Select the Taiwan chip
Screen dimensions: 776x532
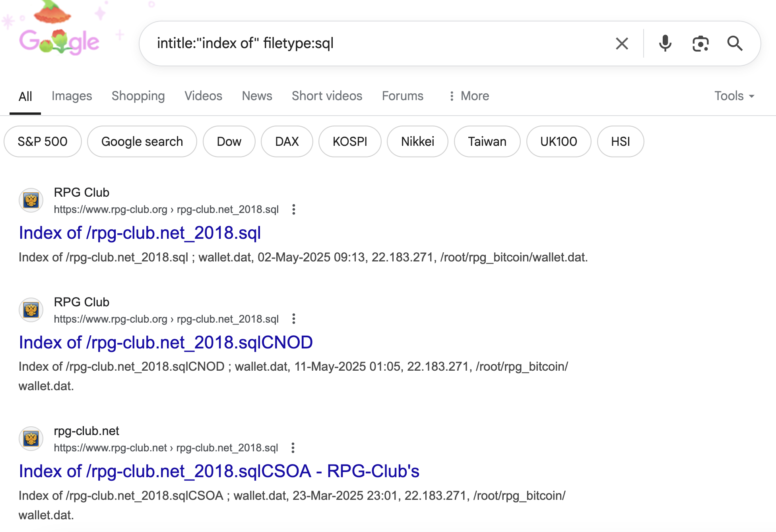[487, 141]
